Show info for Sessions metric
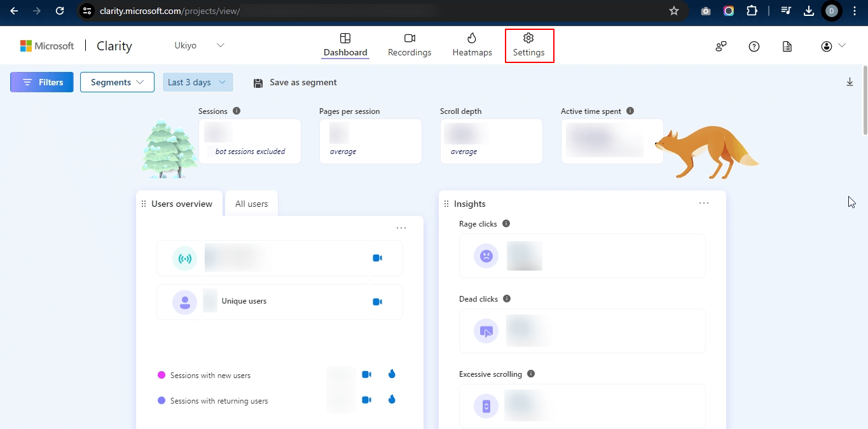Screen dimensions: 868x429 click(x=237, y=111)
